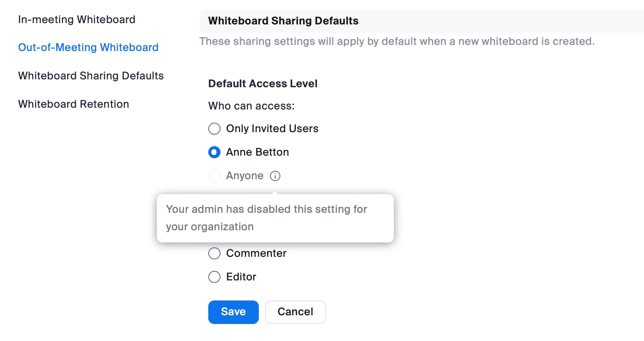The width and height of the screenshot is (644, 341).
Task: Open In-meeting Whiteboard settings section
Action: click(x=77, y=20)
